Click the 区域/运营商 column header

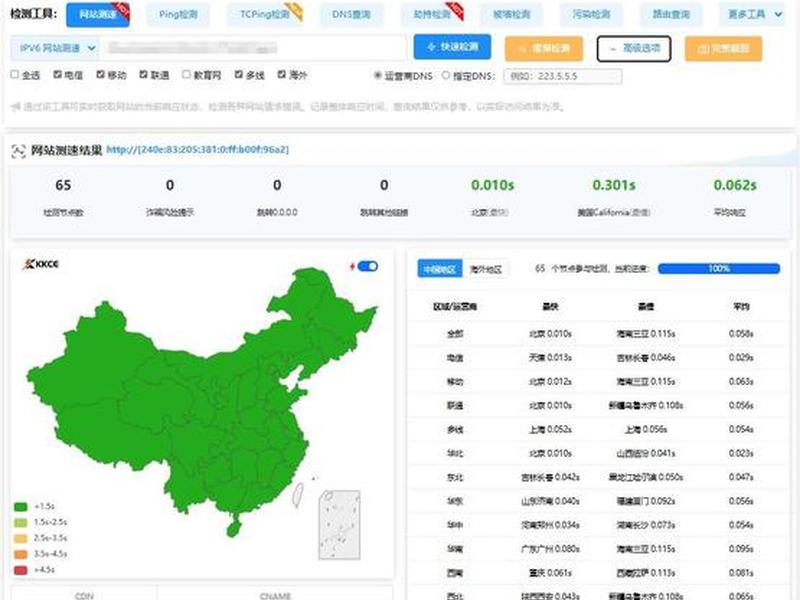pos(455,307)
